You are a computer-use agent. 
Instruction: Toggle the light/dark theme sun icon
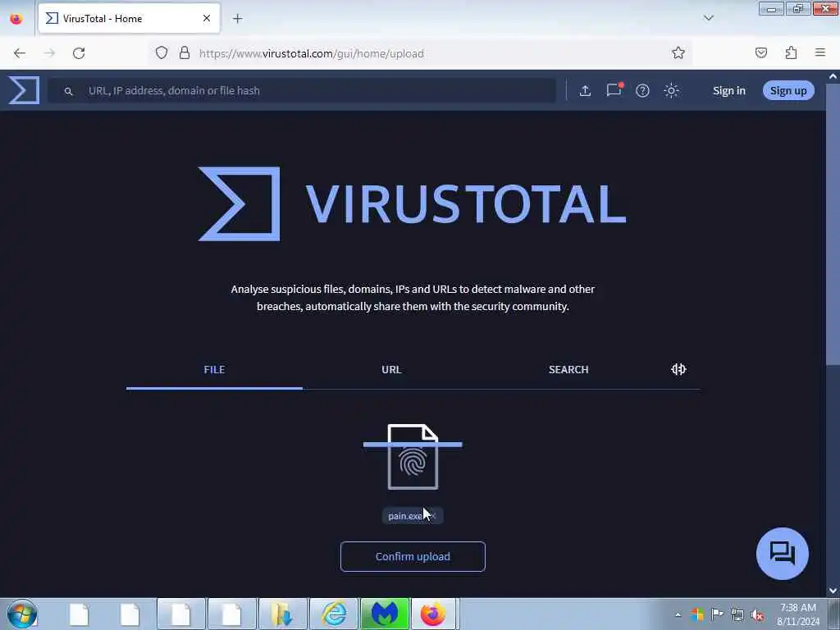point(671,90)
